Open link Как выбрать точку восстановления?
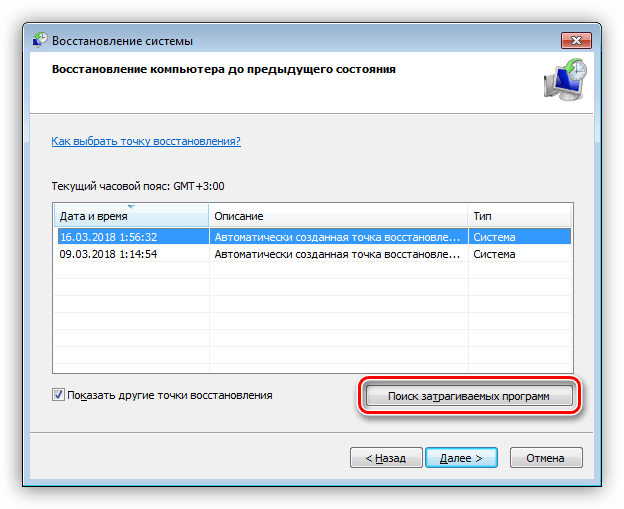 146,141
